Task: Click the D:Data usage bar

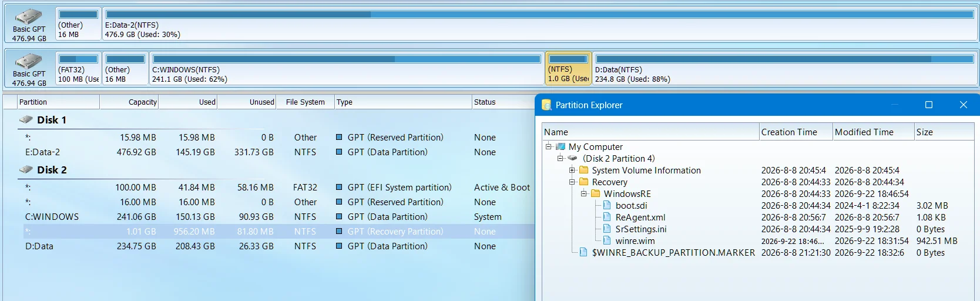Action: [x=784, y=59]
